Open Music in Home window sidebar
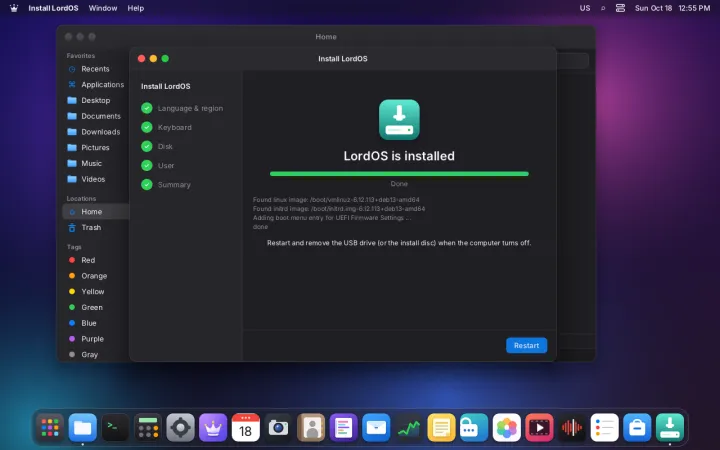Viewport: 720px width, 450px height. [x=95, y=163]
